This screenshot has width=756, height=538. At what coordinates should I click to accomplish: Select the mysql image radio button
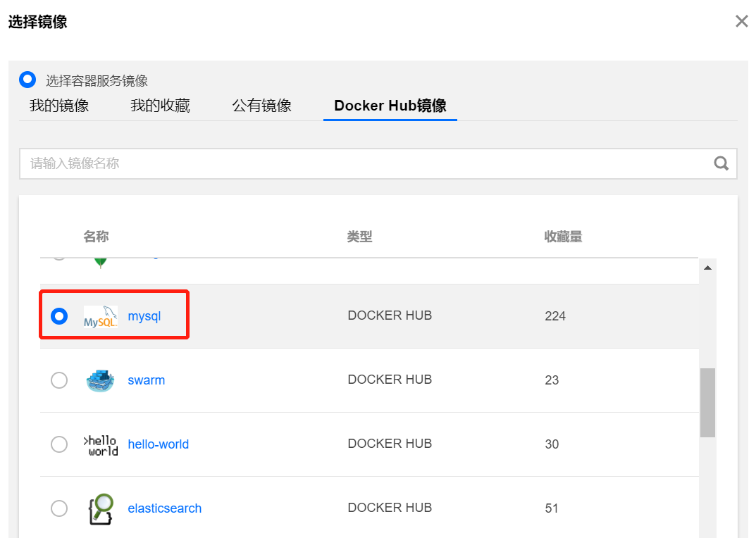coord(59,316)
